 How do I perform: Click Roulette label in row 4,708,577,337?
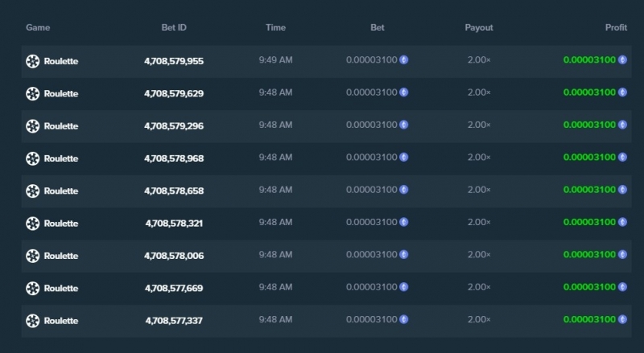[x=61, y=321]
